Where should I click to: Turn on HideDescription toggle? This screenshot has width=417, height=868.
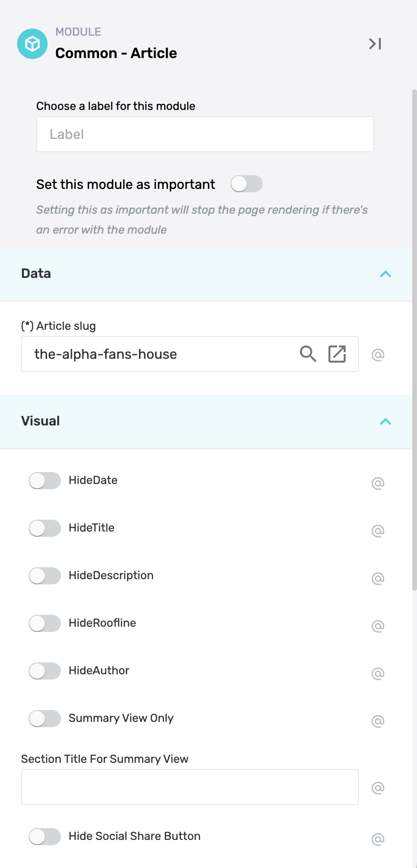(x=45, y=576)
